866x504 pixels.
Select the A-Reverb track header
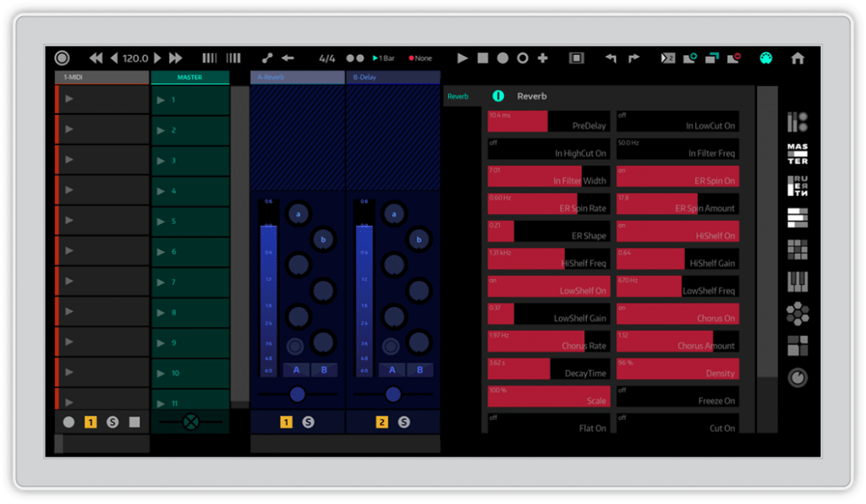click(x=297, y=78)
